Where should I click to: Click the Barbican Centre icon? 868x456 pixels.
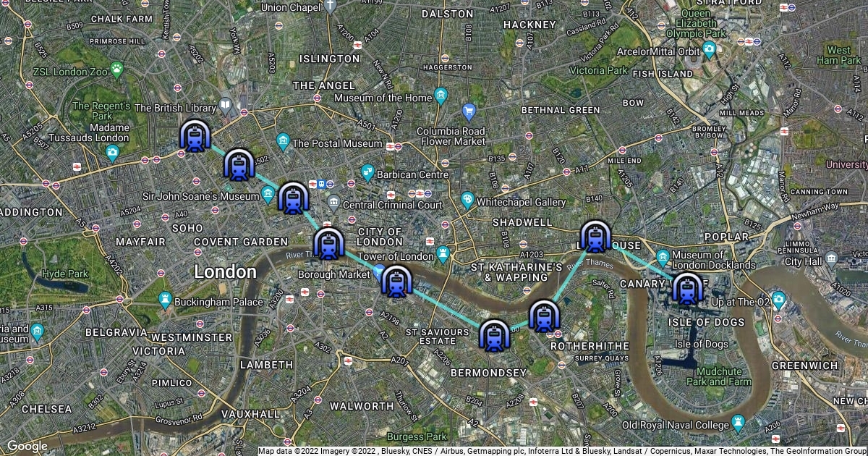click(x=368, y=172)
